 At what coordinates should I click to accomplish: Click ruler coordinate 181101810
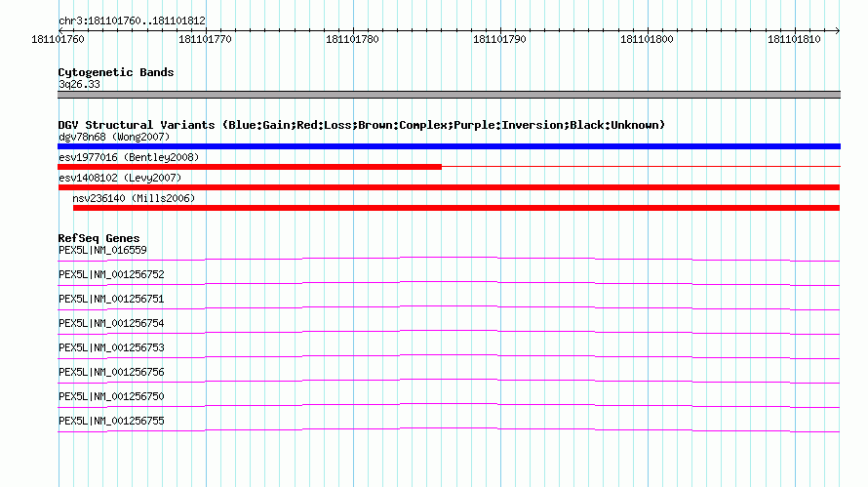click(794, 39)
